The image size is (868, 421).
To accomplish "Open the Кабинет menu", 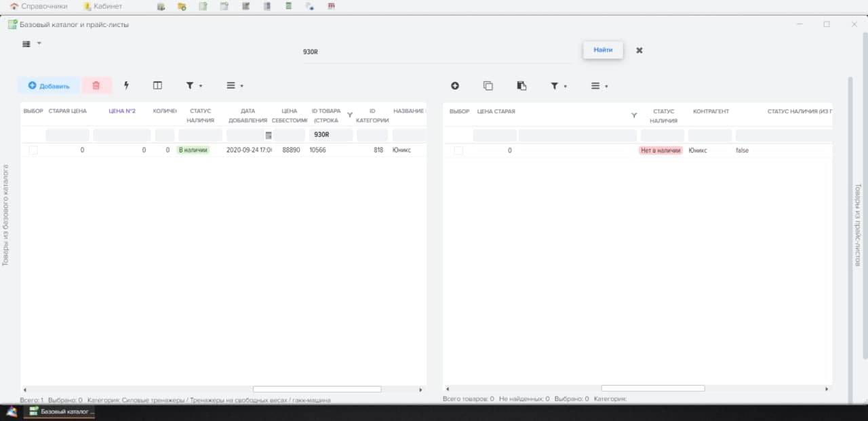I will (102, 6).
